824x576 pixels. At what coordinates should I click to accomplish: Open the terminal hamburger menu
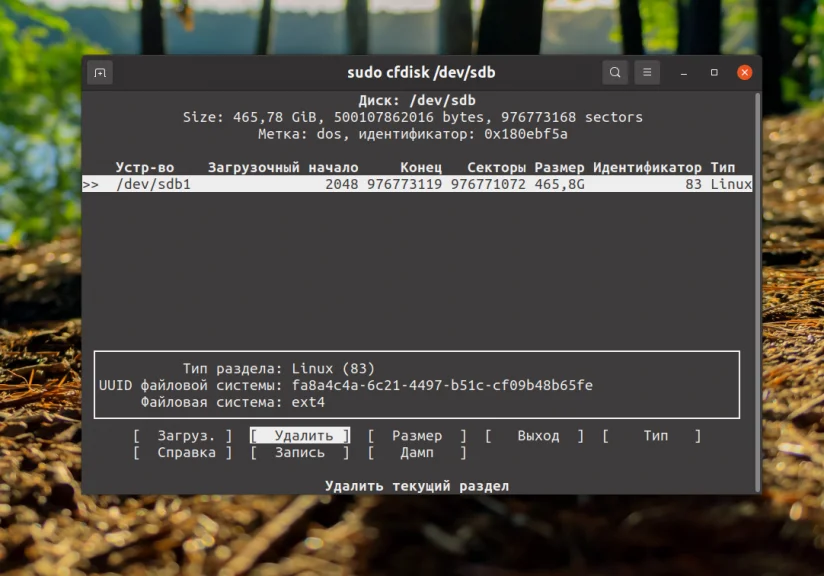[646, 72]
